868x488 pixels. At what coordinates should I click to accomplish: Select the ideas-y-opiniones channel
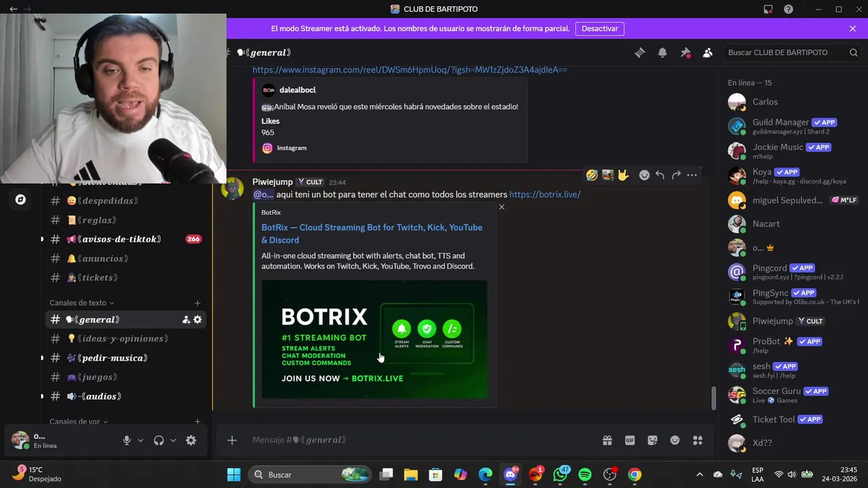click(126, 339)
